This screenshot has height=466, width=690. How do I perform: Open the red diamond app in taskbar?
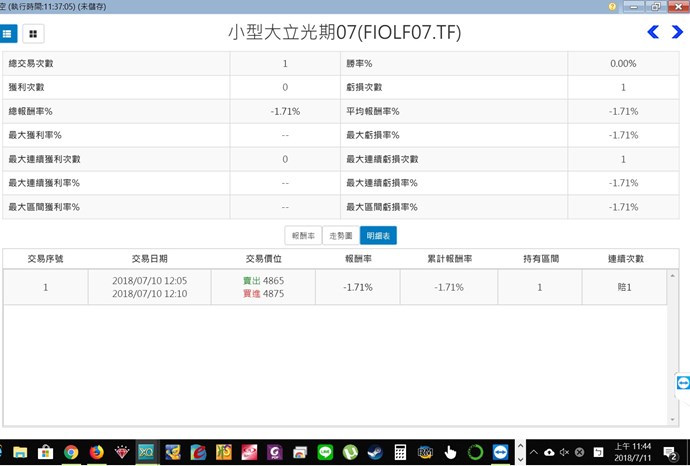click(121, 452)
